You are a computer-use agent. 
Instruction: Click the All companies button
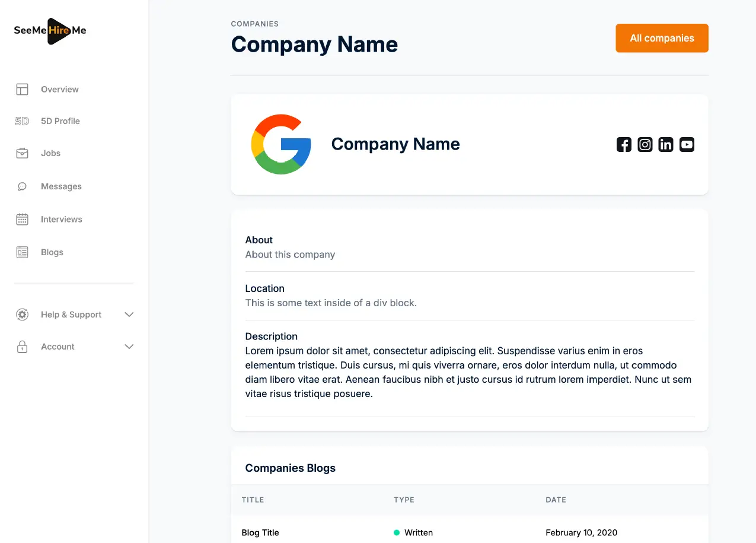[662, 38]
